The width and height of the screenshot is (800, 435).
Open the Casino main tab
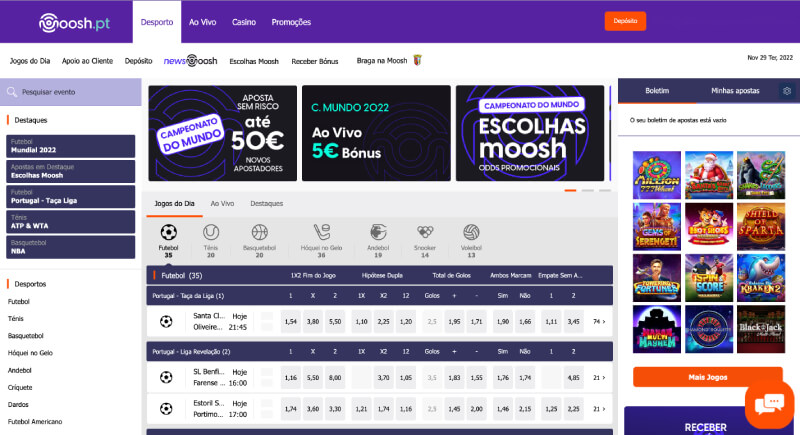click(244, 22)
